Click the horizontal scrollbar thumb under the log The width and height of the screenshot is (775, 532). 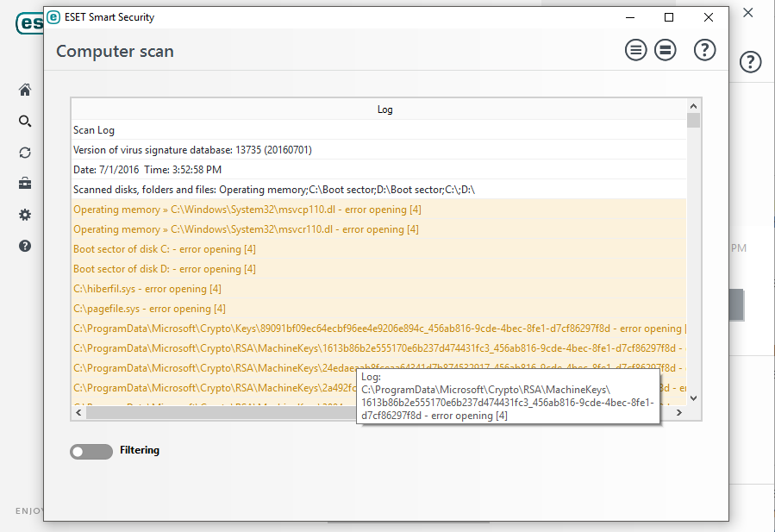click(222, 412)
